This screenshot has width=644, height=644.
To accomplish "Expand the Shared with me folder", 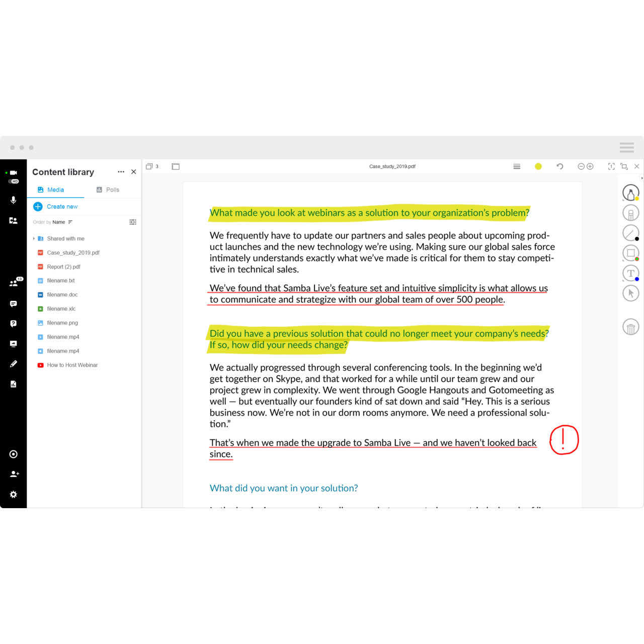I will 34,238.
